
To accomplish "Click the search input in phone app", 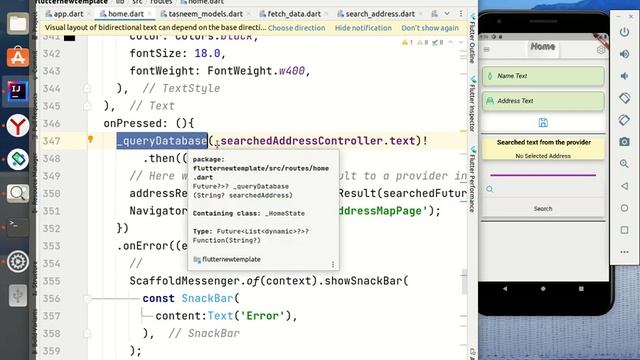I will pos(543,189).
